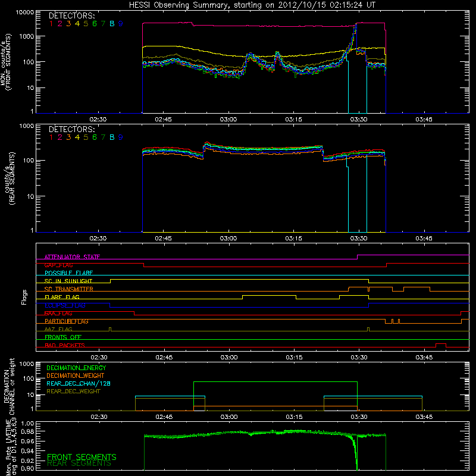
Task: Click 1.00 on the livetime y-axis
Action: point(28,424)
